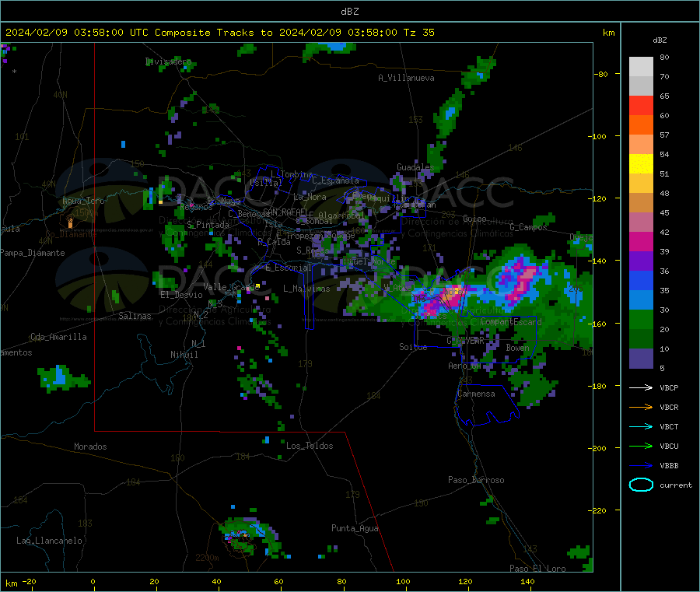Select the bright green swatch in dBZ scale
The height and width of the screenshot is (592, 700).
tap(641, 319)
